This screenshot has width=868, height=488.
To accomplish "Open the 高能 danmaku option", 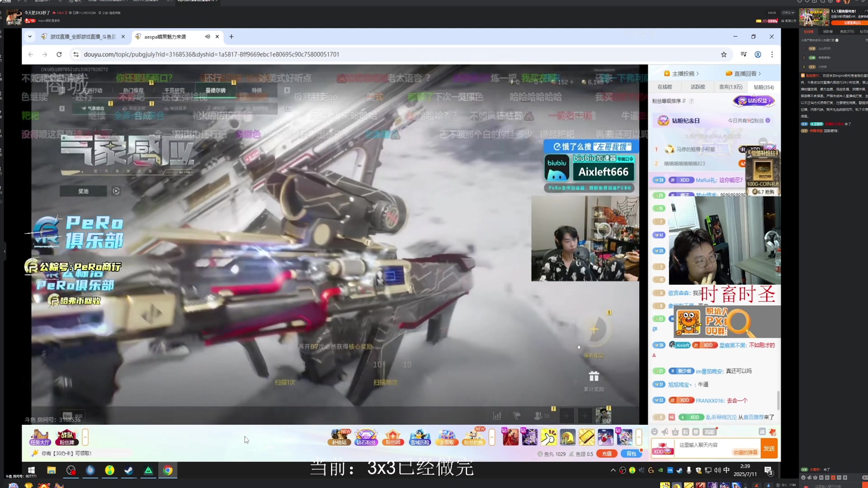I will tap(710, 432).
